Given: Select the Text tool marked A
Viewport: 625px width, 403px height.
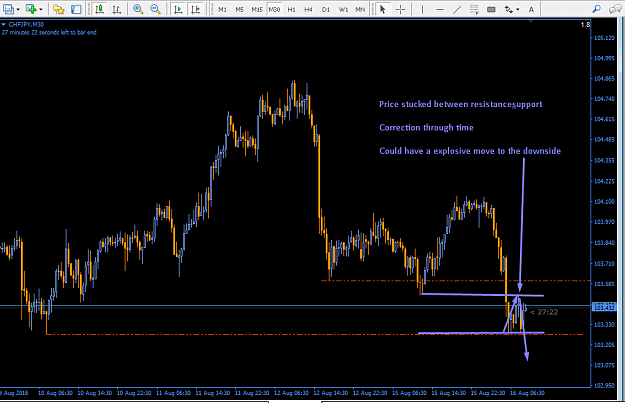Looking at the screenshot, I should coord(531,9).
